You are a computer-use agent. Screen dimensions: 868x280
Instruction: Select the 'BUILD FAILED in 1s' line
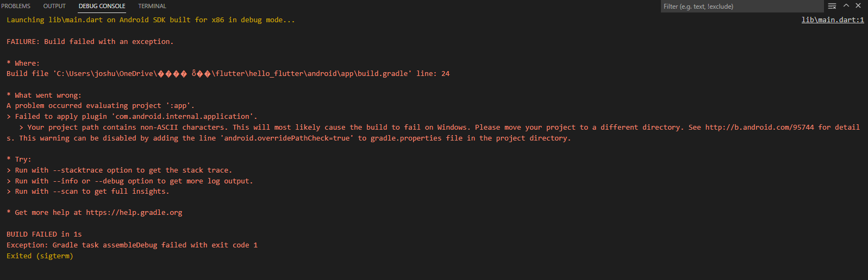click(44, 234)
